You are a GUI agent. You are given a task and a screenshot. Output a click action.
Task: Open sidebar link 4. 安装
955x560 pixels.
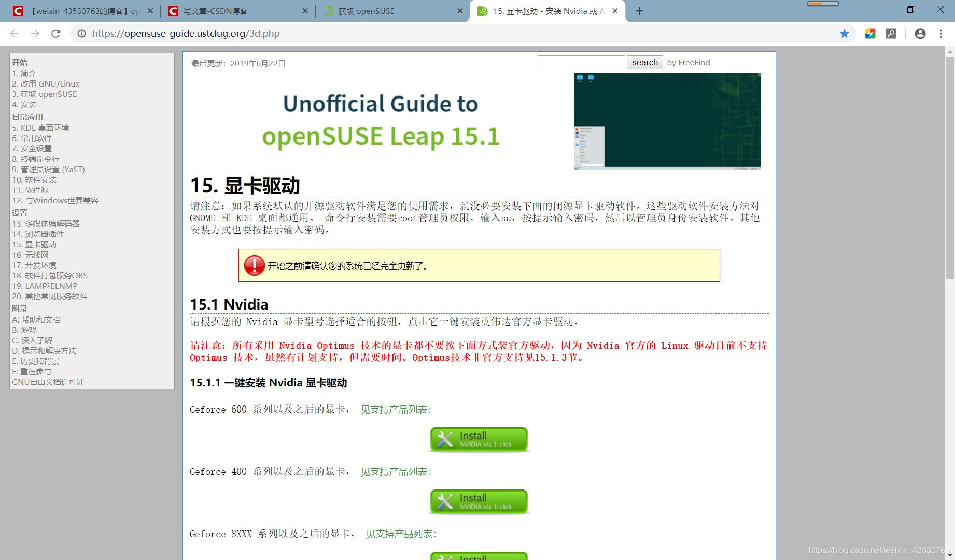pos(24,105)
